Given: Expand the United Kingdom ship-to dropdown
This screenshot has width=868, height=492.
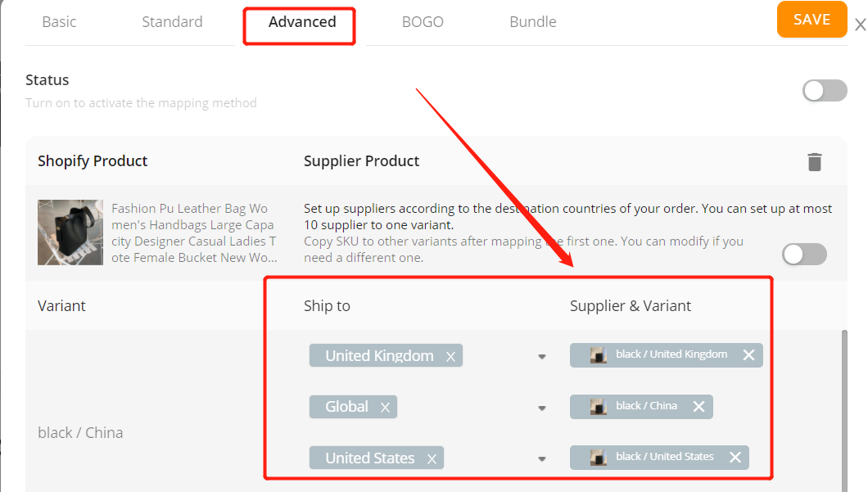Looking at the screenshot, I should [542, 357].
